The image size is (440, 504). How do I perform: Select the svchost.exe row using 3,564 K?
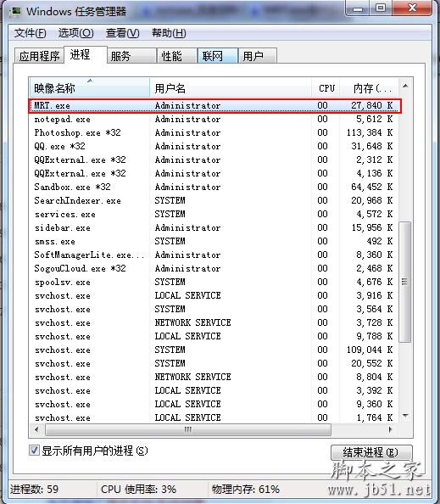pyautogui.click(x=214, y=309)
